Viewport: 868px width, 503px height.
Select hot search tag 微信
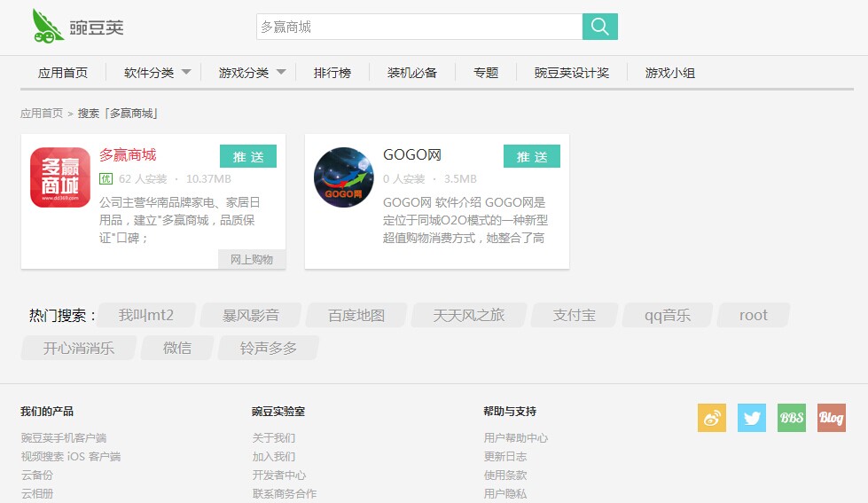pos(177,348)
